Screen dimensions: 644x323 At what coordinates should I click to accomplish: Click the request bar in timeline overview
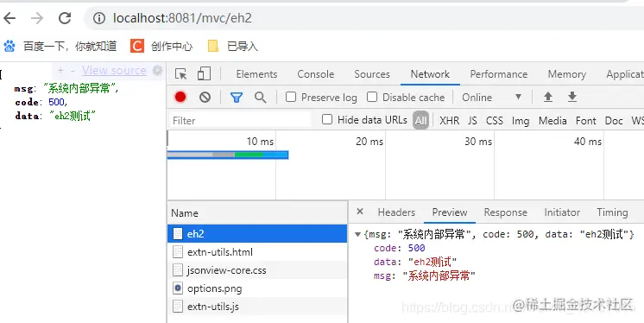pos(228,155)
